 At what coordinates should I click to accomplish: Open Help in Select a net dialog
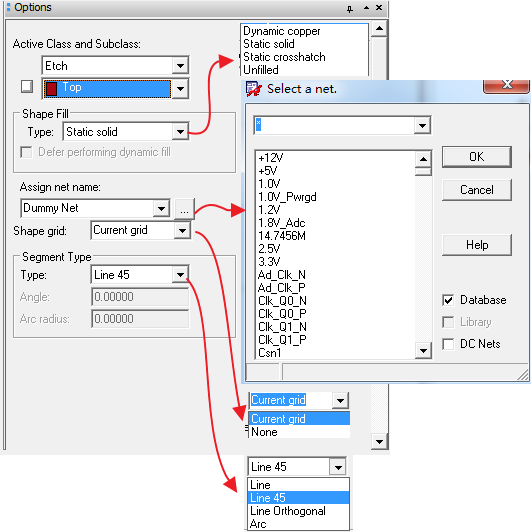tap(477, 245)
